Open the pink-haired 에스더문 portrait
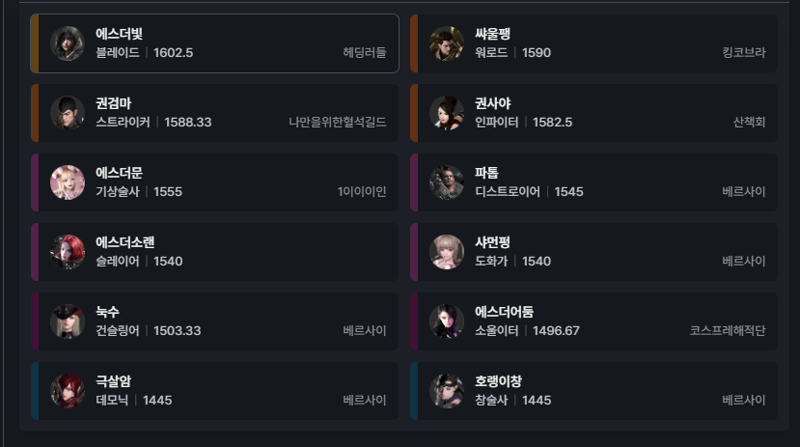The height and width of the screenshot is (447, 800). coord(67,182)
